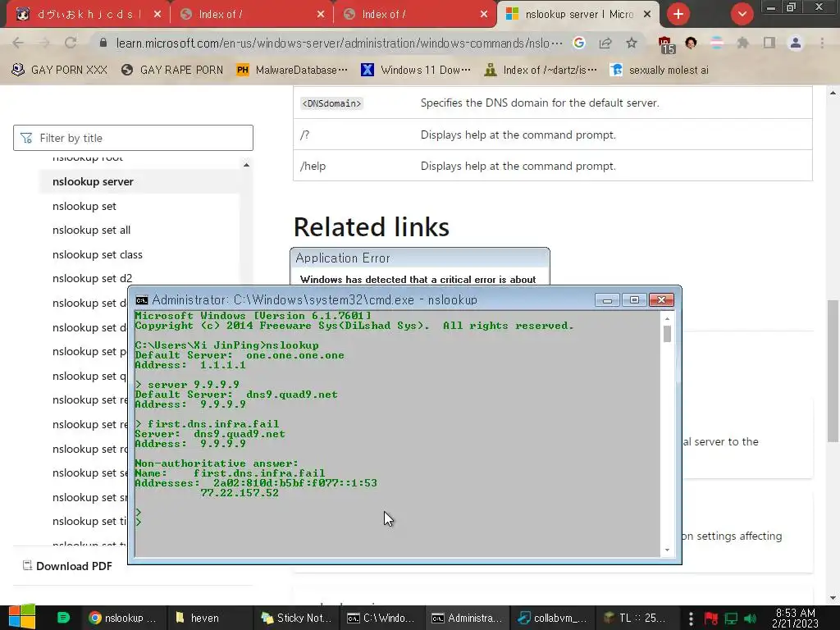840x630 pixels.
Task: Close the second 'Index of /' tab
Action: tap(321, 15)
